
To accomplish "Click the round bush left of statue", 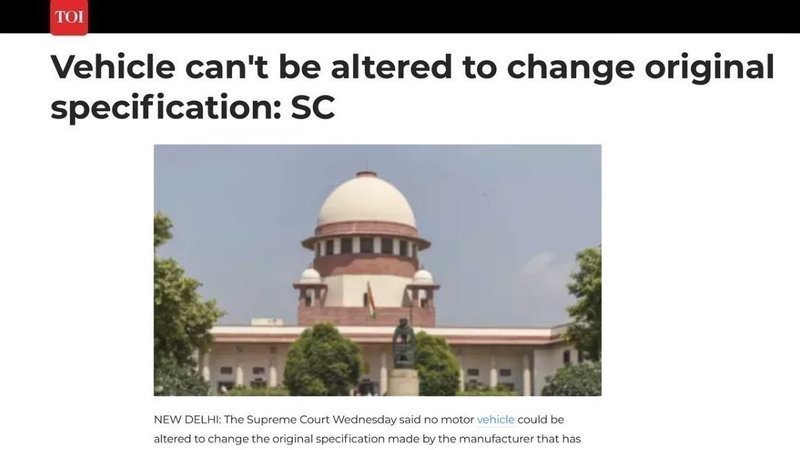I will point(322,360).
